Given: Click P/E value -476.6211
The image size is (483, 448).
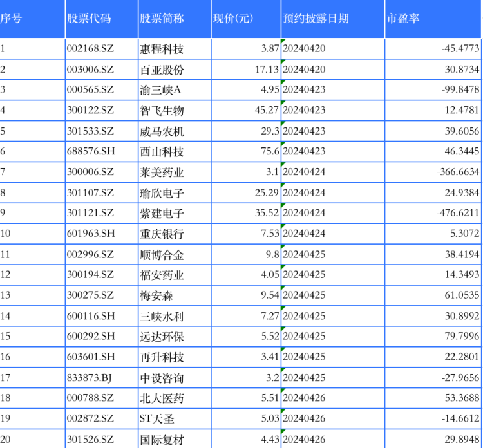Looking at the screenshot, I should pyautogui.click(x=433, y=213).
